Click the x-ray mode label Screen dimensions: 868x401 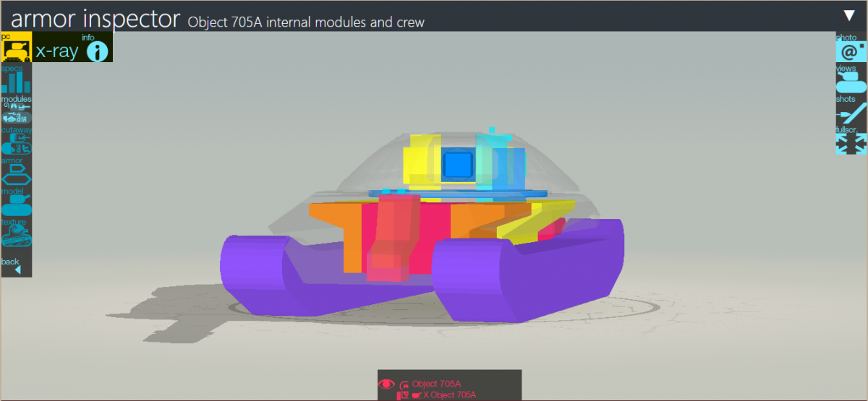56,50
